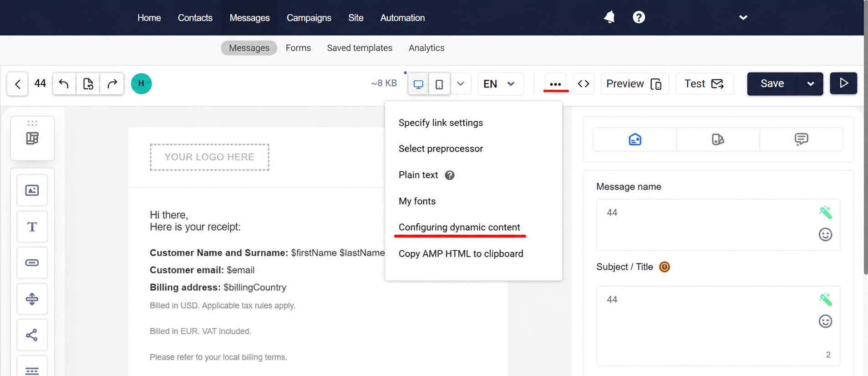Select the Social share block tool
Viewport: 868px width, 376px height.
32,335
